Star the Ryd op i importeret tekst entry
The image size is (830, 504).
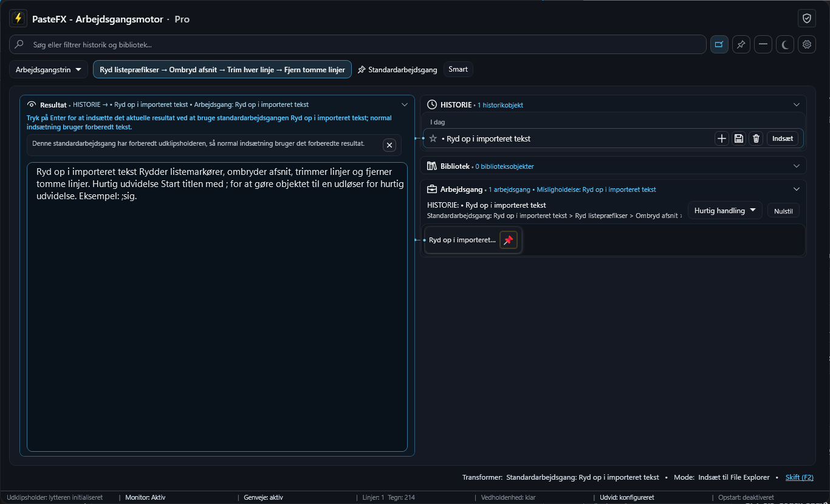pos(433,138)
